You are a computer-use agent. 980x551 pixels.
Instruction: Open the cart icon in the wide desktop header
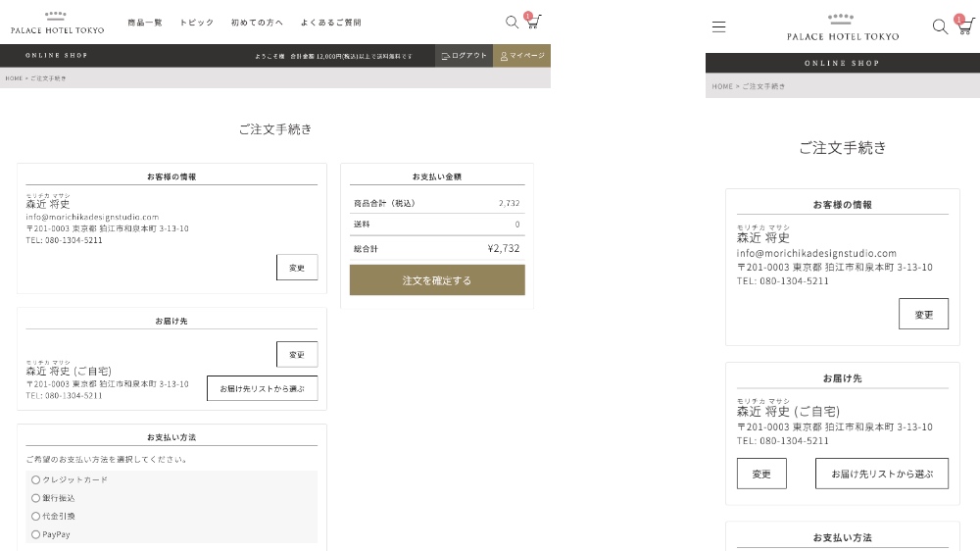click(534, 22)
